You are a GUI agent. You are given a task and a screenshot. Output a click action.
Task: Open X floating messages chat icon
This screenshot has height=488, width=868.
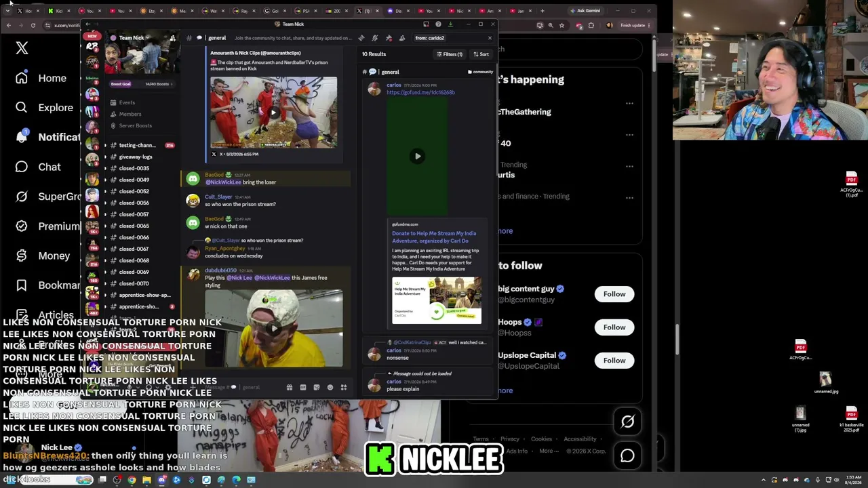(627, 455)
